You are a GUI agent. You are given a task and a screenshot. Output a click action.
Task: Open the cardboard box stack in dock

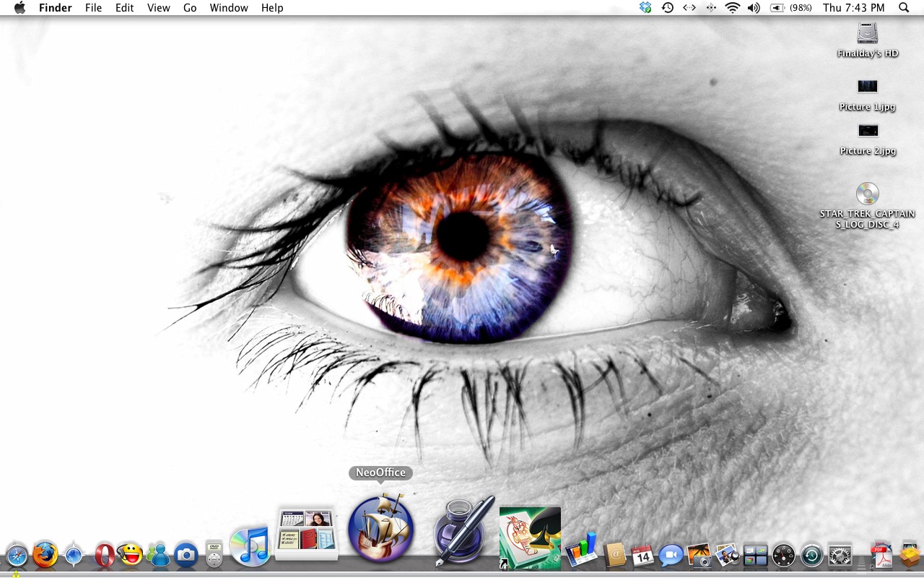[910, 554]
